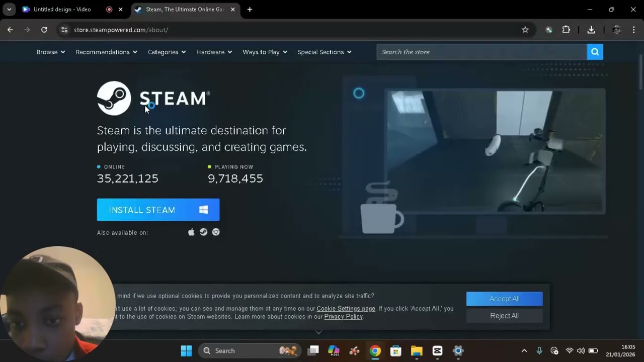Click the Steam logo circle icon
This screenshot has height=362, width=644.
[x=114, y=98]
